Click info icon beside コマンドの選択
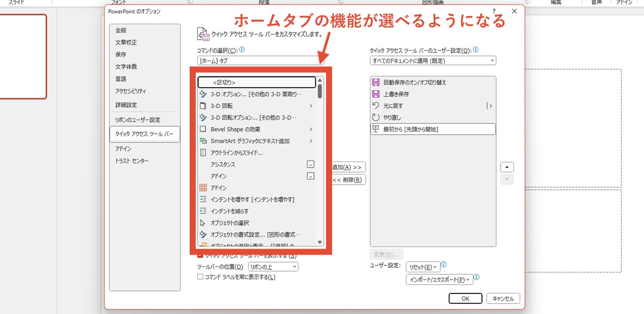 click(242, 50)
